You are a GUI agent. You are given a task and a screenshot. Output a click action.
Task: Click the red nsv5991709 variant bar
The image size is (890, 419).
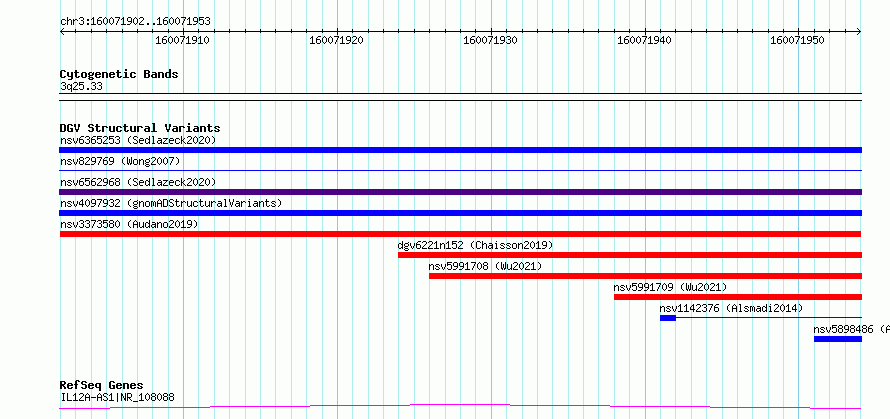click(x=738, y=297)
